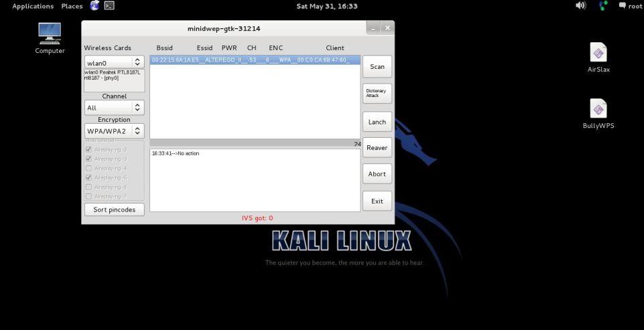This screenshot has width=644, height=330.
Task: Click the CH column label
Action: tap(252, 48)
